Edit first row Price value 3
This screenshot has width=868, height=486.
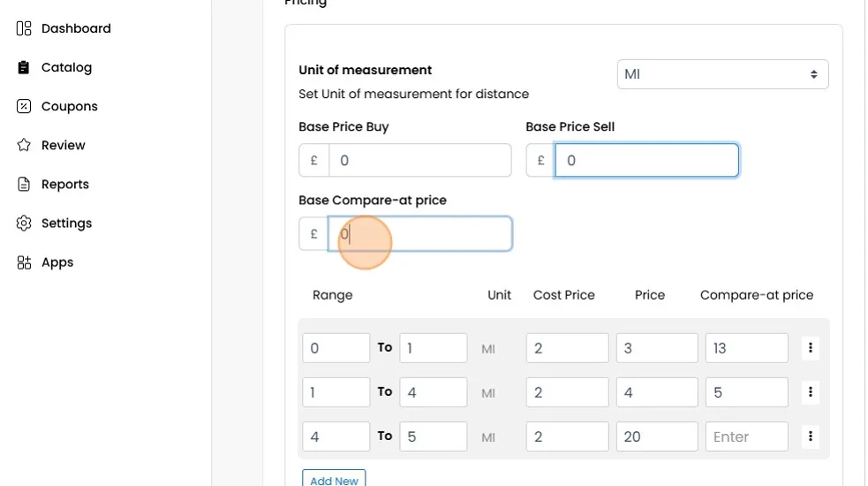pos(657,348)
